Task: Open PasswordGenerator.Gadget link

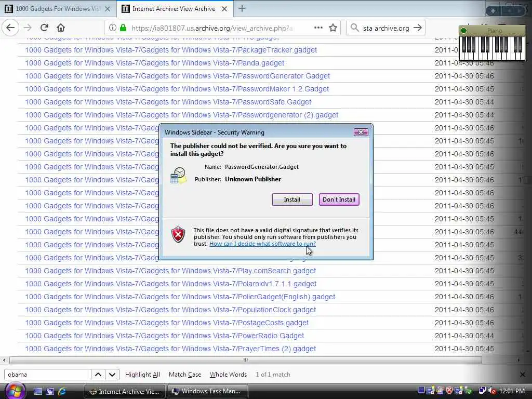Action: [x=178, y=76]
